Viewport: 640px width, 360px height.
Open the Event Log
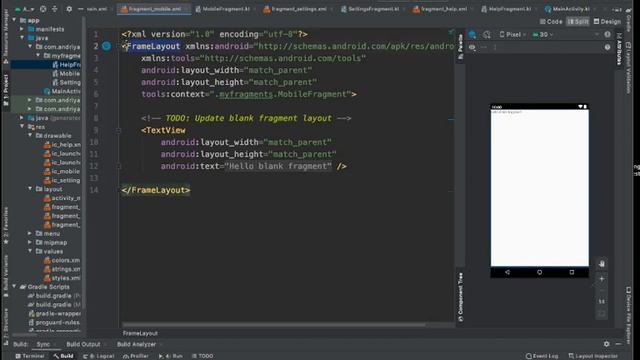tap(541, 356)
